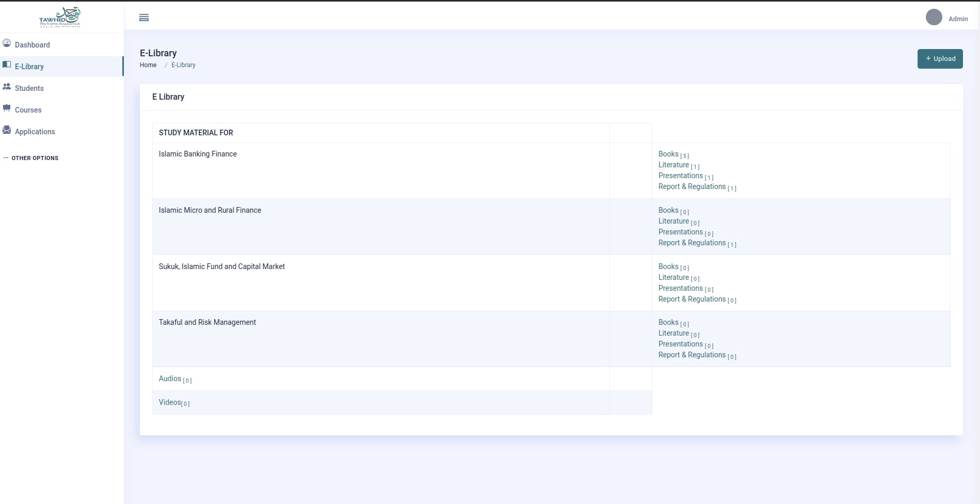Image resolution: width=980 pixels, height=504 pixels.
Task: Open the Applications sidebar item
Action: click(62, 132)
